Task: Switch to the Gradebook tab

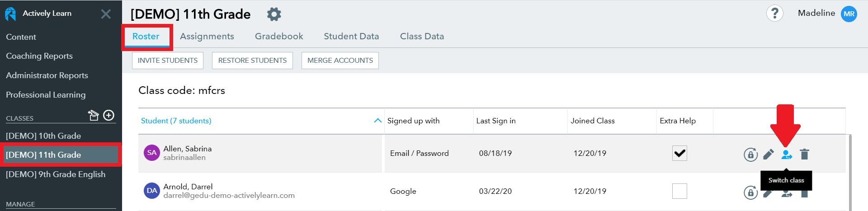Action: click(279, 36)
